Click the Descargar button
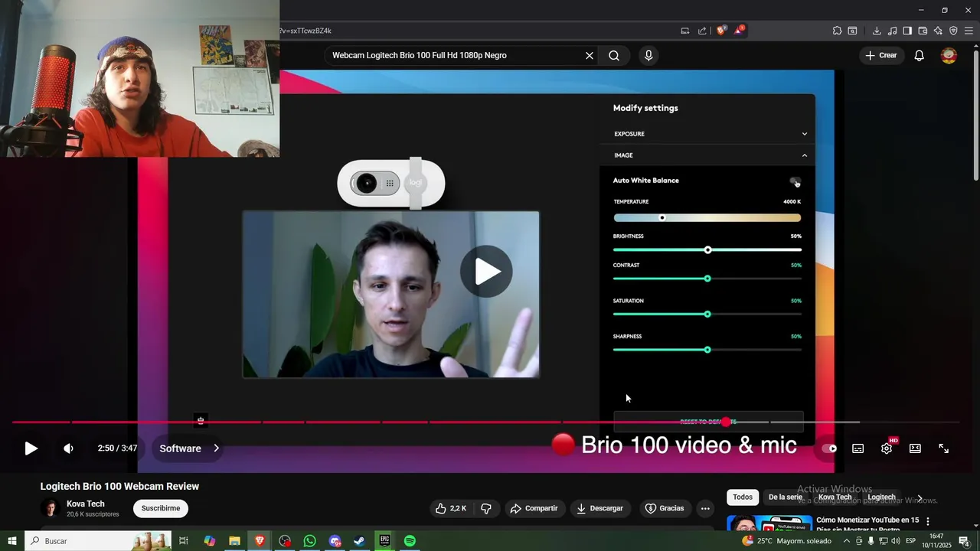The width and height of the screenshot is (980, 551). coord(599,508)
